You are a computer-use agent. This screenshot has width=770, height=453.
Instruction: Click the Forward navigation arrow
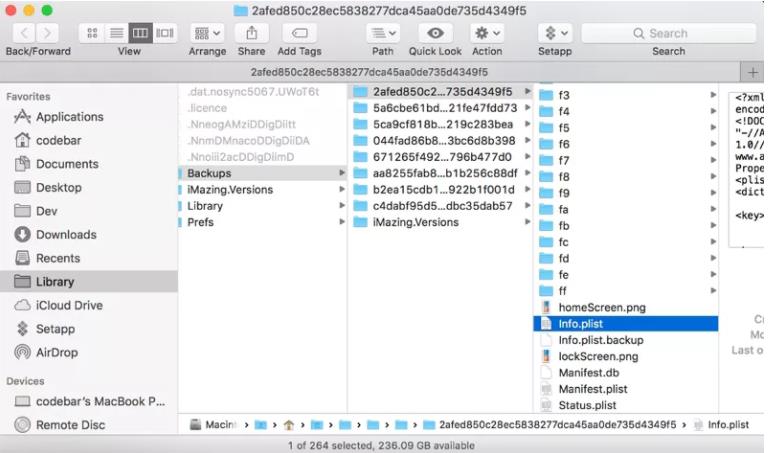[x=48, y=33]
